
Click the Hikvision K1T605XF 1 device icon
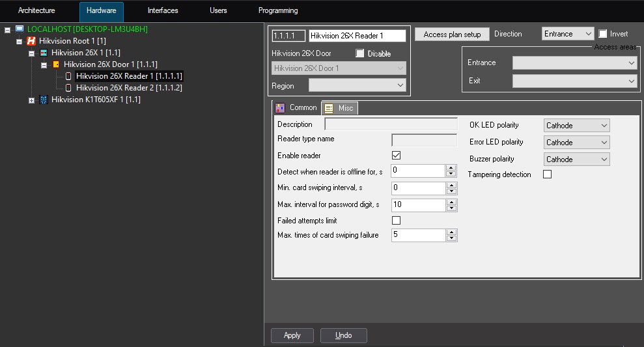point(44,100)
